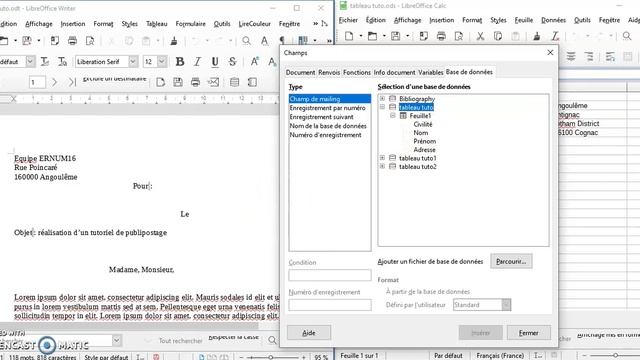Switch to the Variables tab
The width and height of the screenshot is (640, 360).
pyautogui.click(x=431, y=72)
